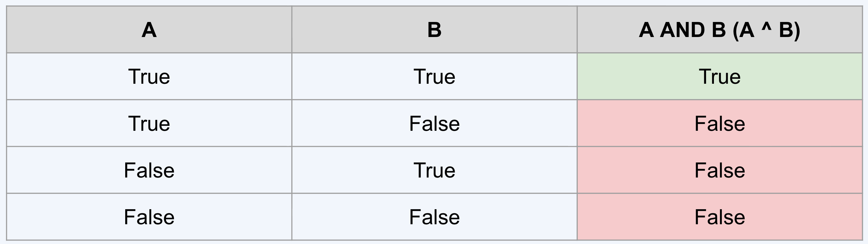The width and height of the screenshot is (868, 244).
Task: Click the word False under column A third row
Action: click(x=149, y=170)
